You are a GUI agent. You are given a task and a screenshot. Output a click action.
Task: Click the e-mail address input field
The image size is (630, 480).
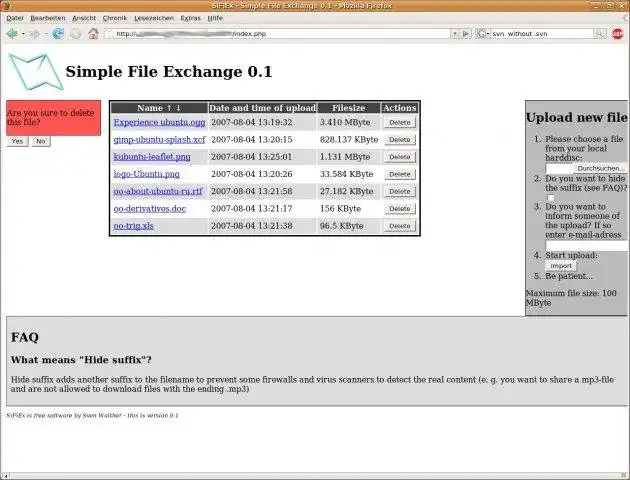(x=587, y=245)
